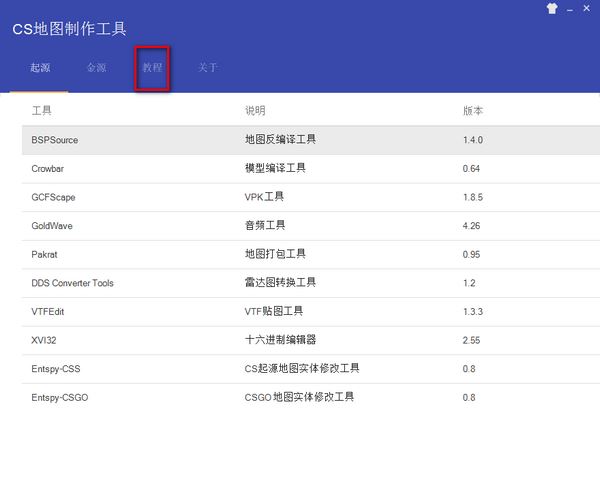Minimize the CS地图制作工具 window
The image size is (600, 484).
[x=570, y=9]
